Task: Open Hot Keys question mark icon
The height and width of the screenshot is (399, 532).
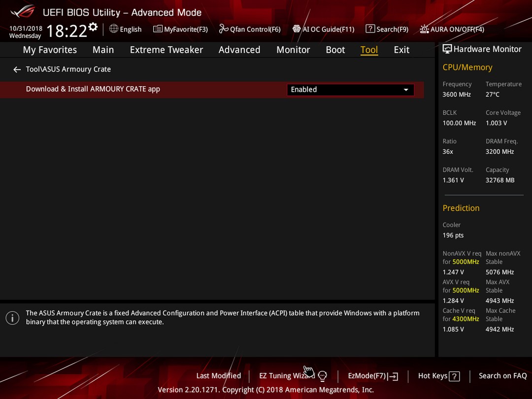Action: point(454,376)
